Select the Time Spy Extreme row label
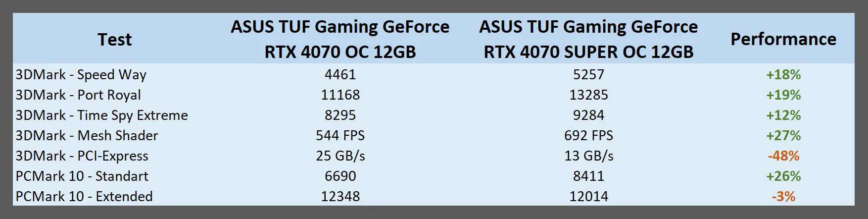Image resolution: width=868 pixels, height=219 pixels. click(102, 115)
